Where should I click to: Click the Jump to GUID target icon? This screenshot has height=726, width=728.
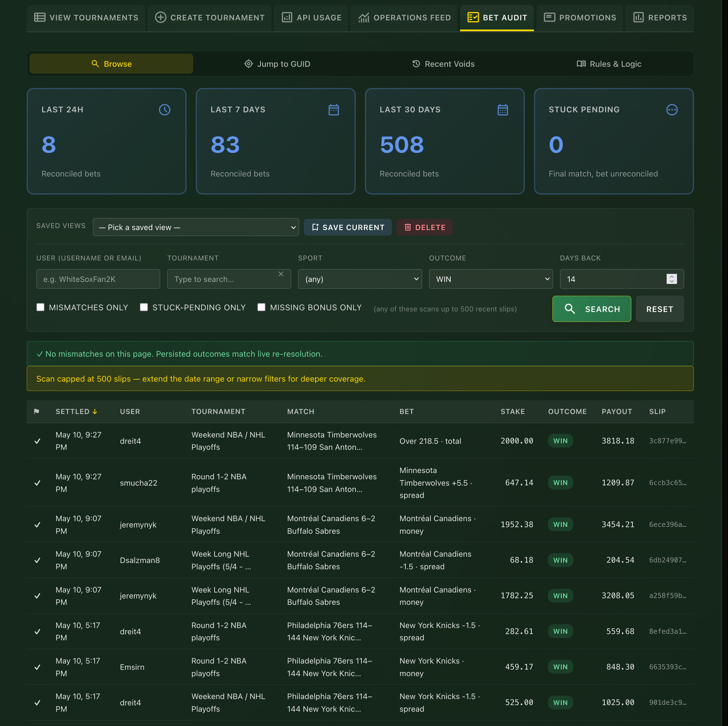click(x=249, y=64)
